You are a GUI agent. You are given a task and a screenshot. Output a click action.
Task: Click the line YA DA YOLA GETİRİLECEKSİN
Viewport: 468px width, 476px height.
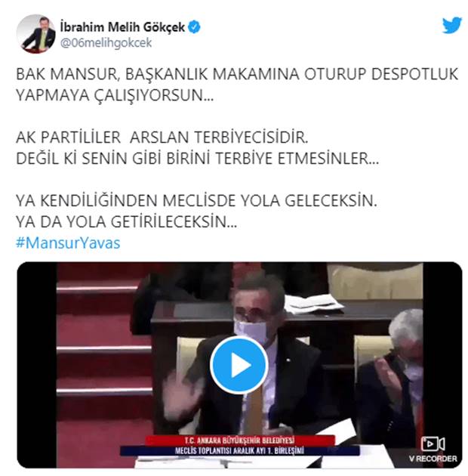pos(126,221)
